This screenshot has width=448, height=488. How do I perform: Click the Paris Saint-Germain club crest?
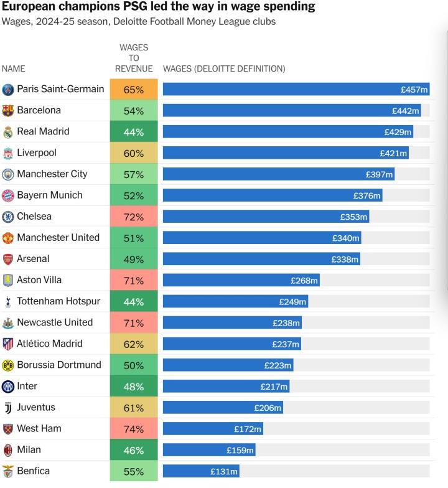tap(7, 90)
